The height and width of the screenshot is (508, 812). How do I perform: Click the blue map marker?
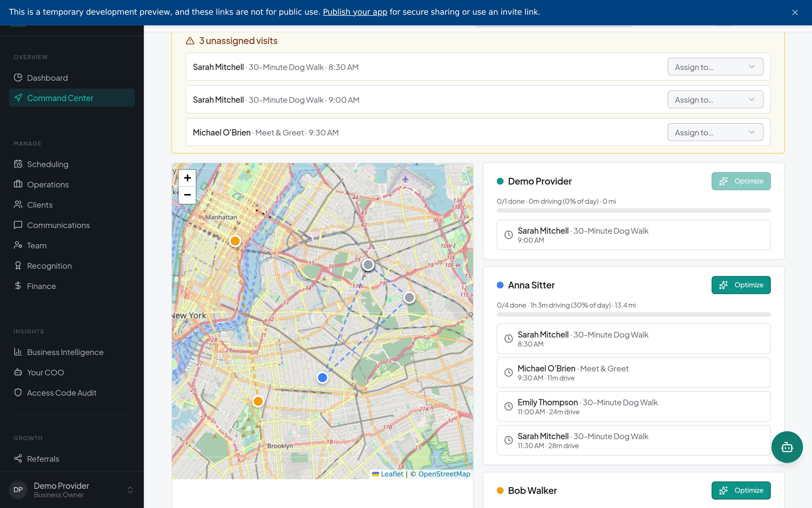coord(323,378)
